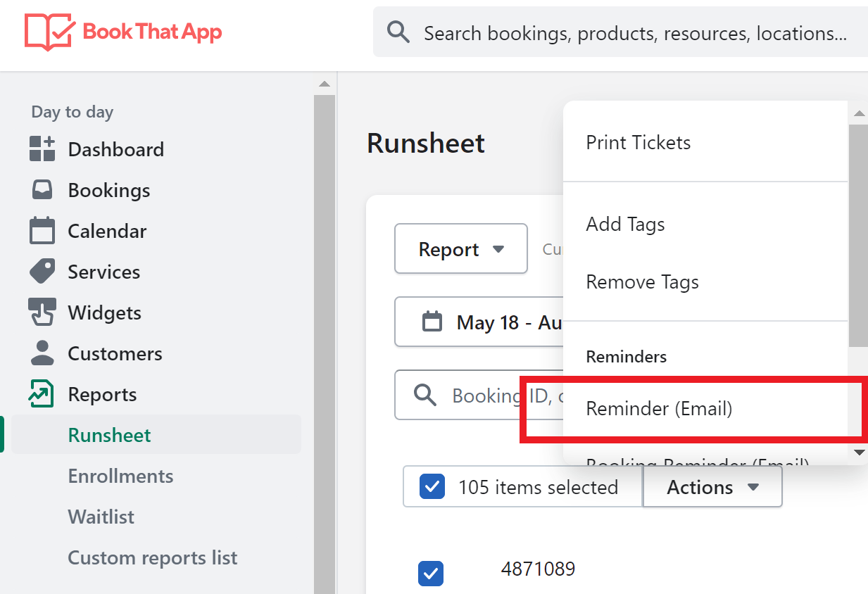This screenshot has width=868, height=594.
Task: Open the May 18 date range picker
Action: [479, 322]
